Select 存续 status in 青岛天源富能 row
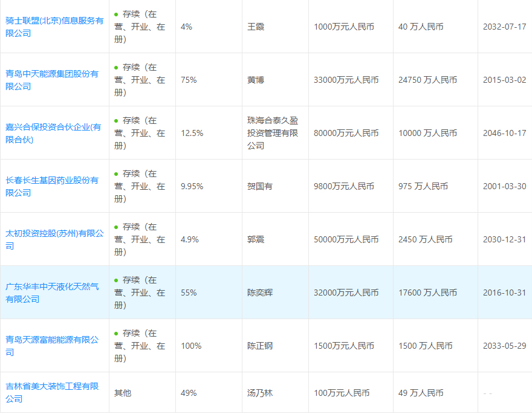The image size is (532, 414). [140, 346]
